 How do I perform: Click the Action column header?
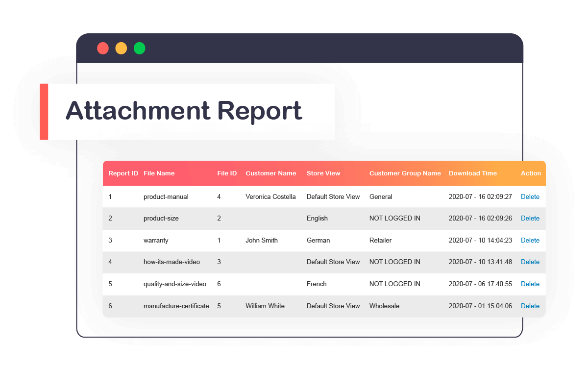pyautogui.click(x=531, y=173)
